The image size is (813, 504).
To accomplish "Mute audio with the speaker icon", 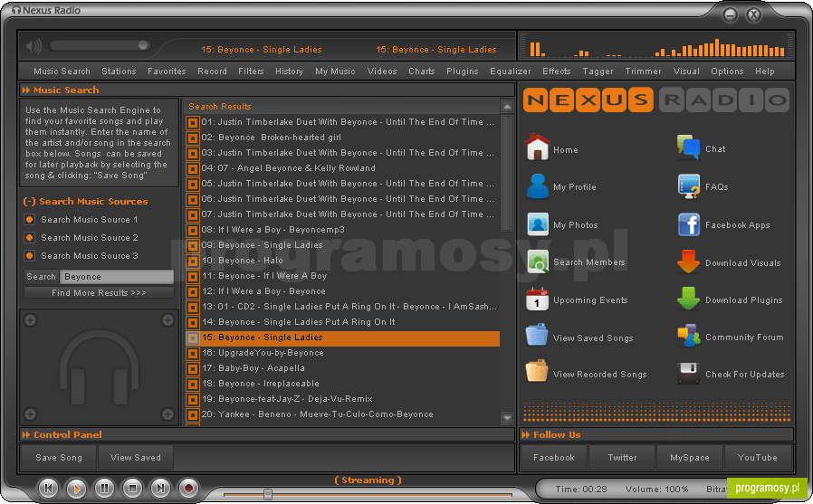I will click(x=33, y=46).
